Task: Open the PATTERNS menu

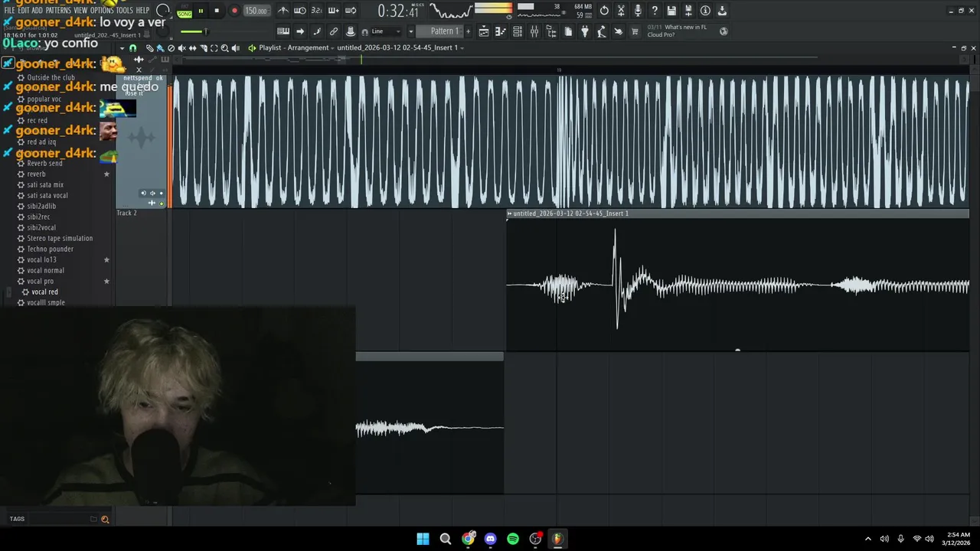Action: (58, 11)
